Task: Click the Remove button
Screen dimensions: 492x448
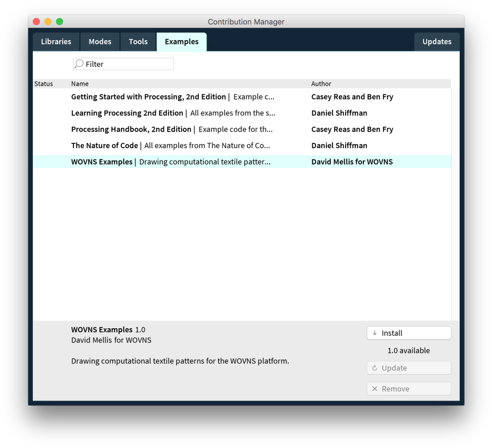Action: 409,389
